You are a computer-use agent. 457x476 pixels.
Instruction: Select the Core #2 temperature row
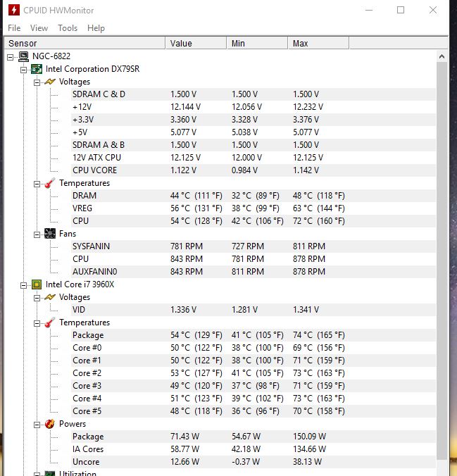point(253,373)
